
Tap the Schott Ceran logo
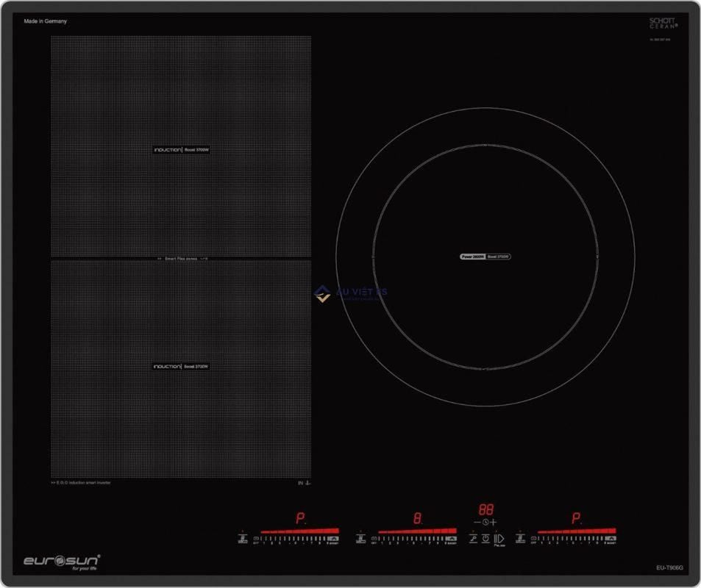[x=663, y=24]
